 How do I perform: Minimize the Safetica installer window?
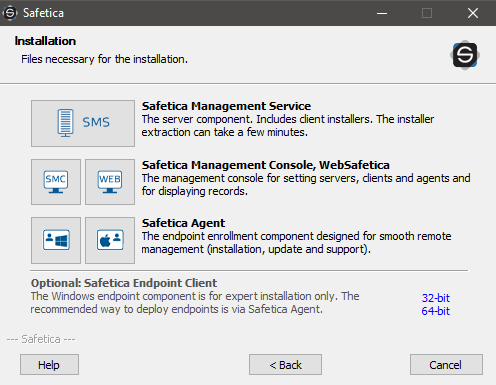[382, 13]
